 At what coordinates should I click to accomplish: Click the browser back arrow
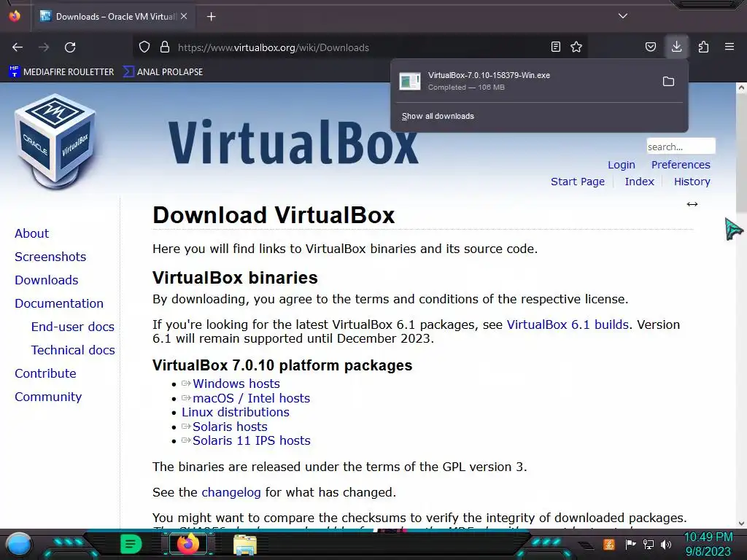click(x=18, y=47)
